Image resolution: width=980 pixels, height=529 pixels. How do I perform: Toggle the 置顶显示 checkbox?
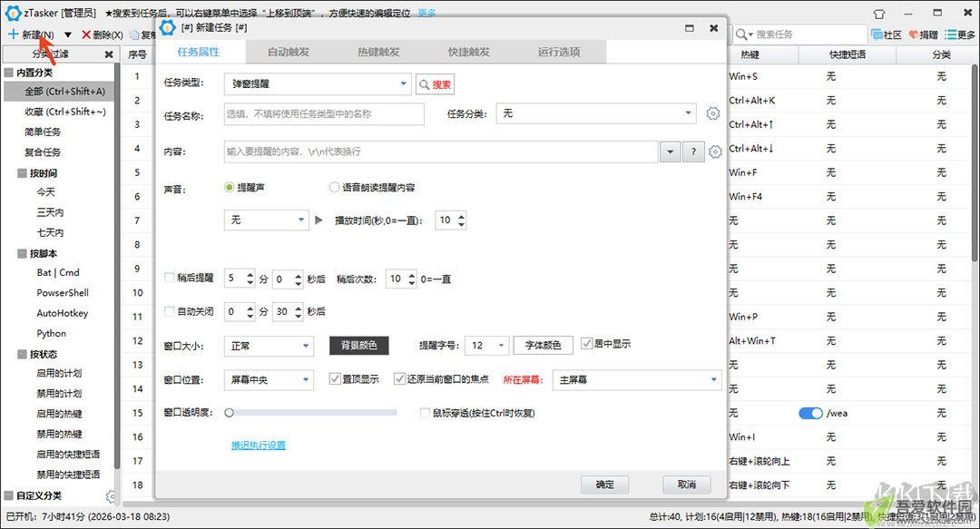point(335,379)
